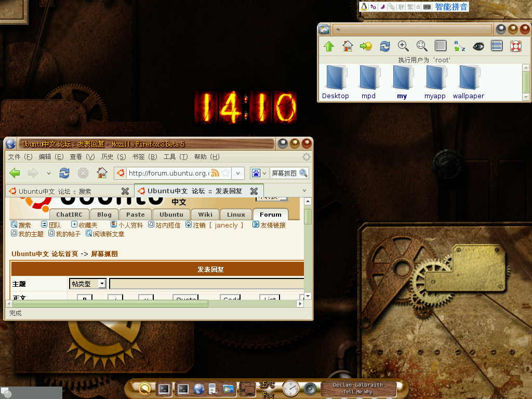Image resolution: width=532 pixels, height=399 pixels.
Task: Click the RSS feed icon in address bar
Action: click(215, 173)
